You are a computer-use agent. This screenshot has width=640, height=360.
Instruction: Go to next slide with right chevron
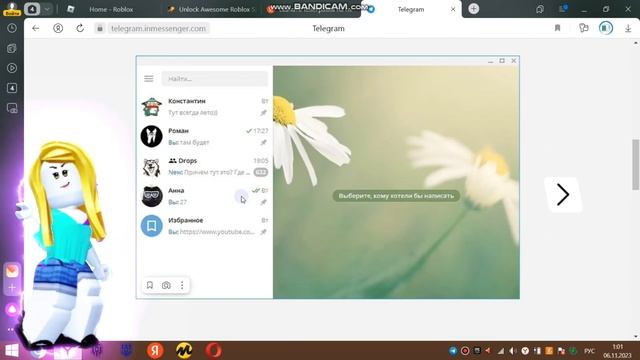tap(563, 195)
